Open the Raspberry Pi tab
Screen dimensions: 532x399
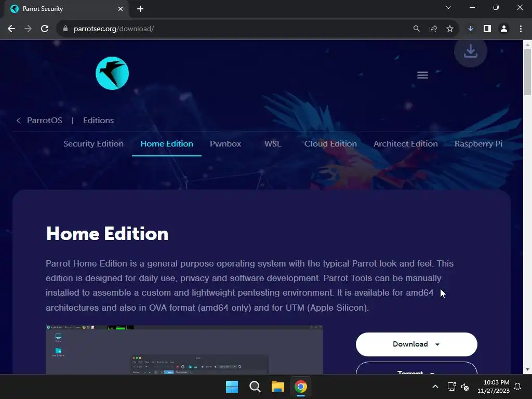478,143
